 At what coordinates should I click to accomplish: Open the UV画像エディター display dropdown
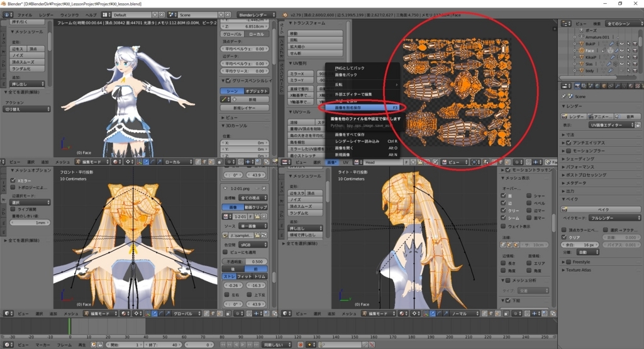point(612,125)
